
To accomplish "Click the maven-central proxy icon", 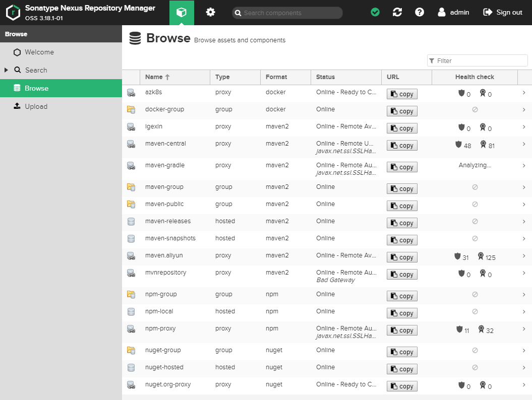I will click(x=131, y=144).
